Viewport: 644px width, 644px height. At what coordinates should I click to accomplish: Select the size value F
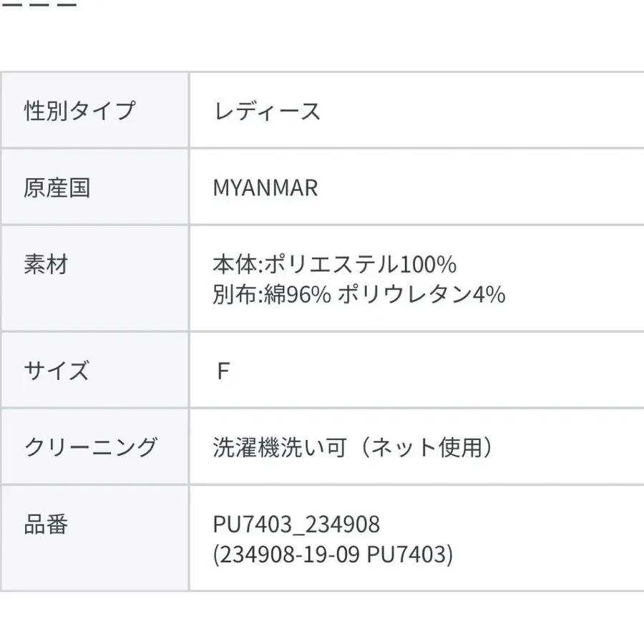(x=223, y=371)
